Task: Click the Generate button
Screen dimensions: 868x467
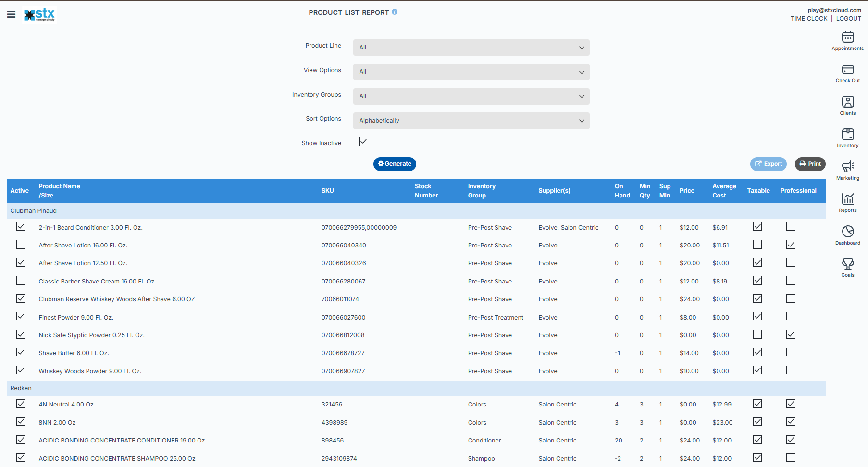Action: coord(395,164)
